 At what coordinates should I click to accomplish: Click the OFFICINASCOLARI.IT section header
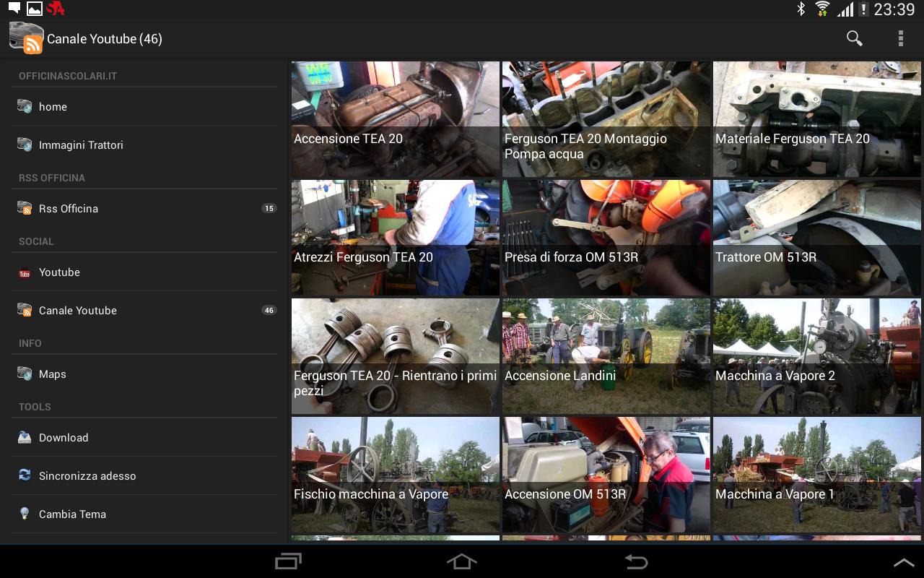(68, 76)
